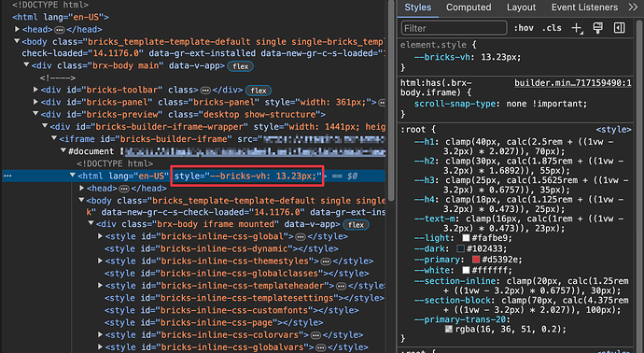The height and width of the screenshot is (353, 644).
Task: Click ellipsis in top head element
Action: pos(60,30)
